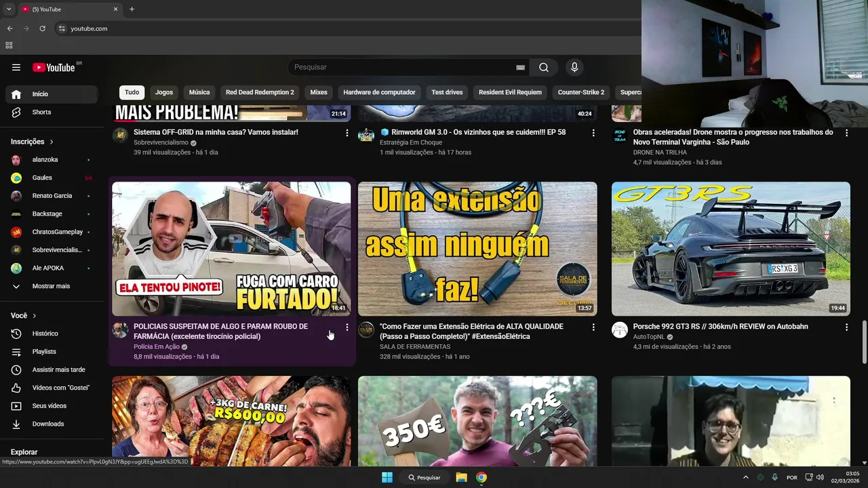Click Chrome icon in the taskbar
Image resolution: width=868 pixels, height=488 pixels.
click(481, 477)
